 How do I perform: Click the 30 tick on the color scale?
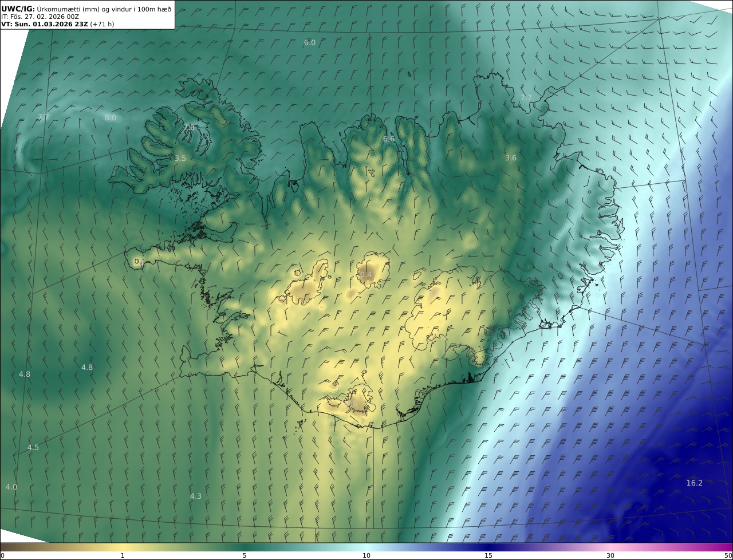click(x=610, y=555)
